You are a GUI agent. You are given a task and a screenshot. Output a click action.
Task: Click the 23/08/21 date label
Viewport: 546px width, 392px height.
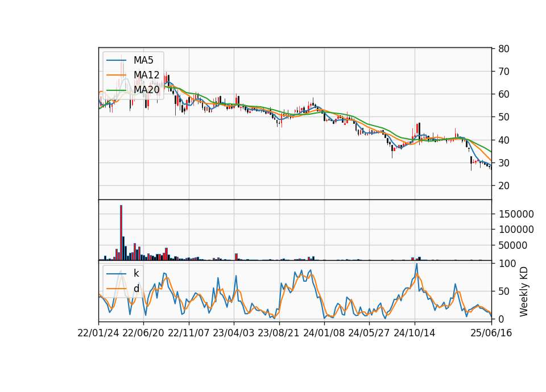pos(279,333)
